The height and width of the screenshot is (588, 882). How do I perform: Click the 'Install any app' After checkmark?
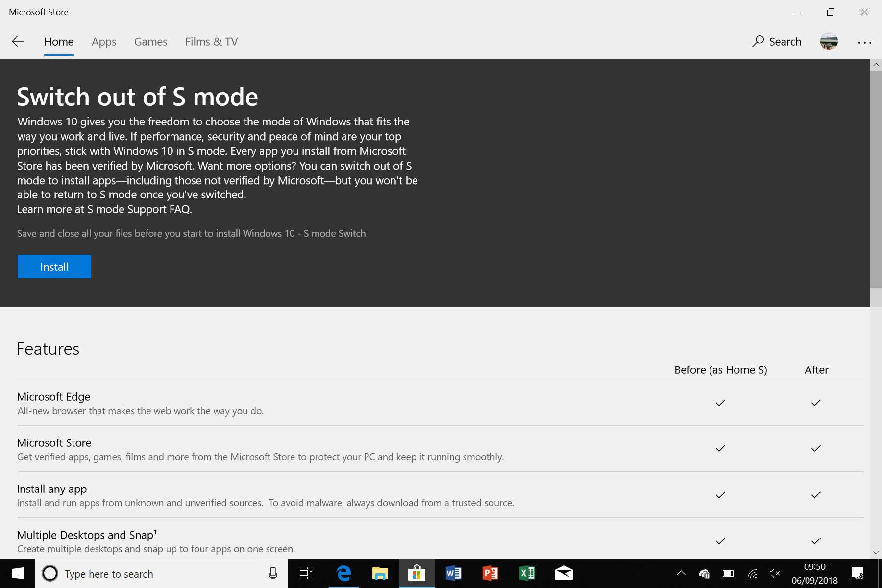[x=816, y=495]
